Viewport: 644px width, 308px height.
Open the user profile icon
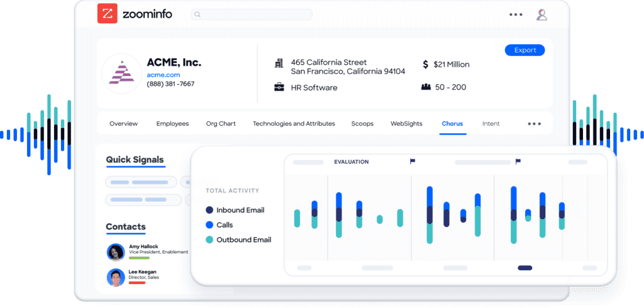tap(541, 14)
